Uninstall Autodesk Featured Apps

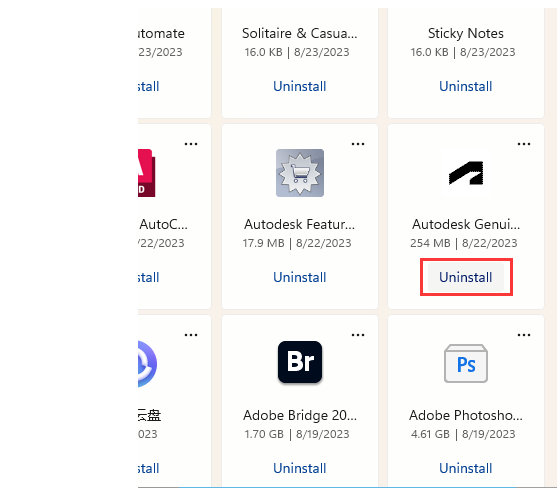(300, 277)
